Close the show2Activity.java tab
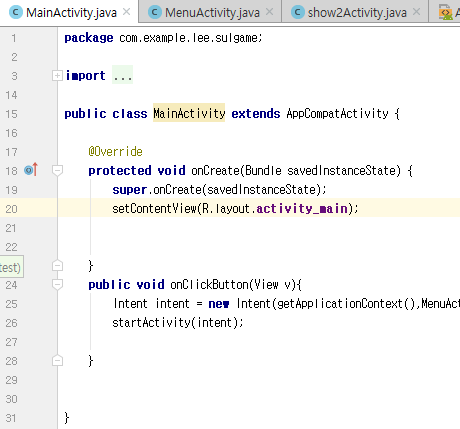This screenshot has width=460, height=429. point(416,12)
